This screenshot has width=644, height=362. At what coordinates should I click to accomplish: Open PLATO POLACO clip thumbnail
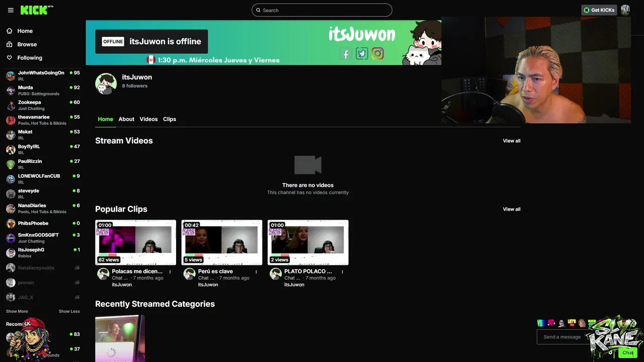point(308,242)
